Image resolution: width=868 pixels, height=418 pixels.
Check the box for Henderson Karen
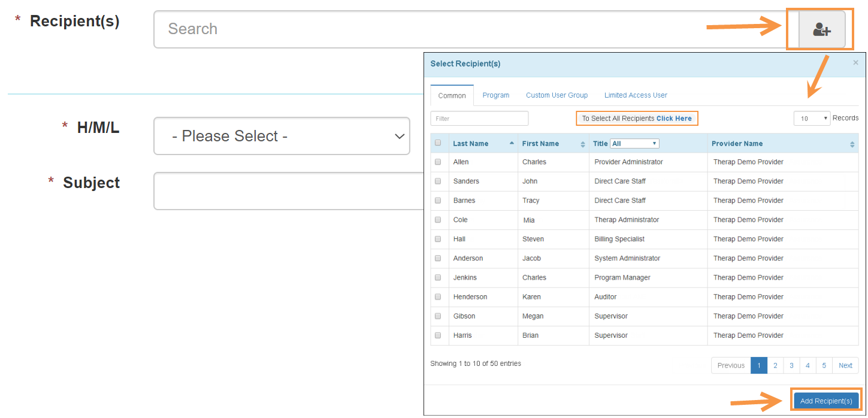[438, 296]
